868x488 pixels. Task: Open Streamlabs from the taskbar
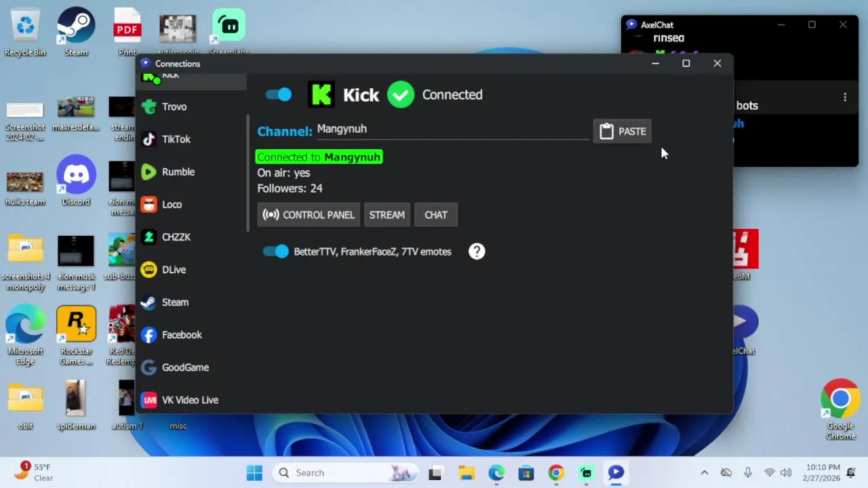pyautogui.click(x=587, y=472)
